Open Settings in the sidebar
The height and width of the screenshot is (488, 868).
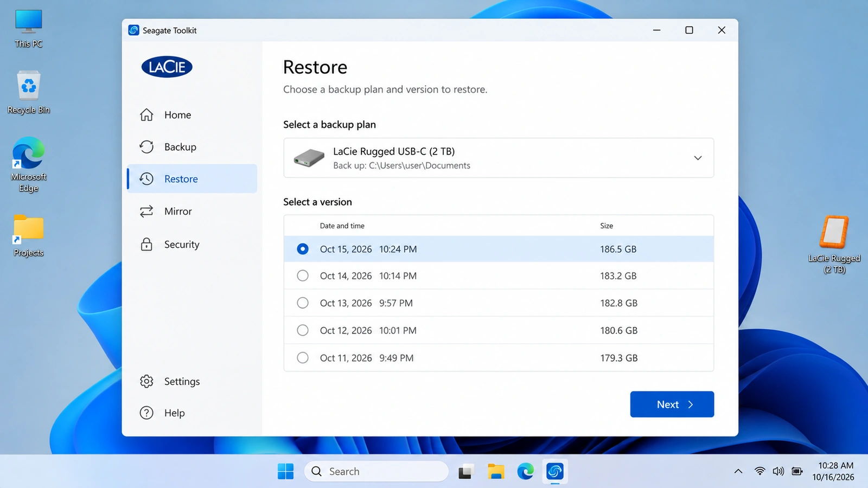pyautogui.click(x=192, y=381)
